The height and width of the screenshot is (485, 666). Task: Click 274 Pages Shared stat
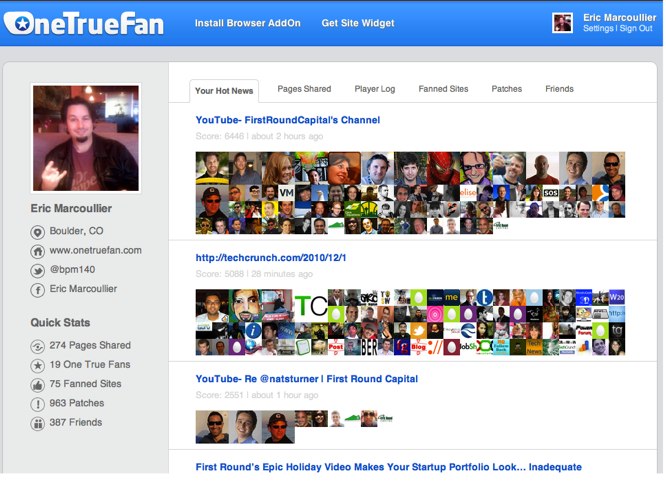tap(90, 345)
